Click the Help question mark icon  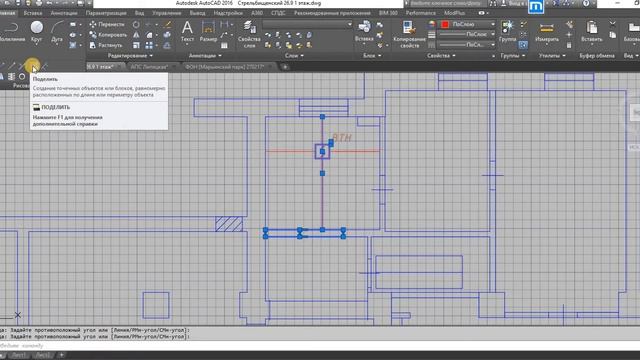[x=586, y=3]
